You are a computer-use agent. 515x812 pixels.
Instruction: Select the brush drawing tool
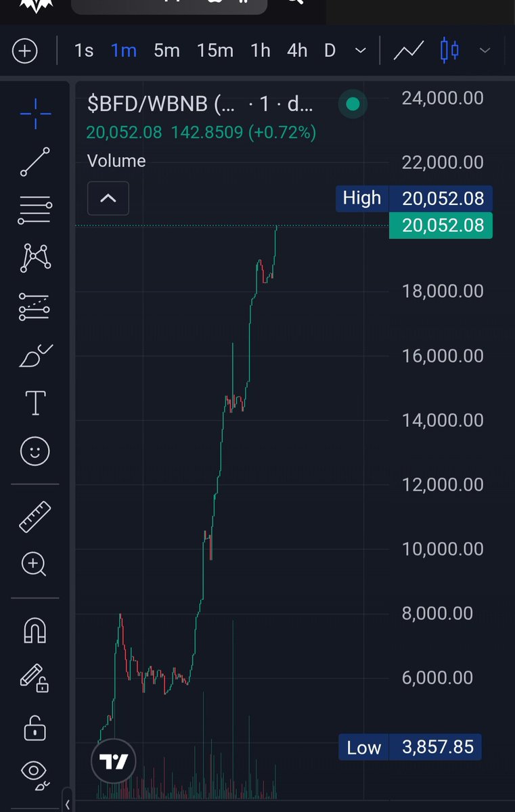[x=35, y=355]
